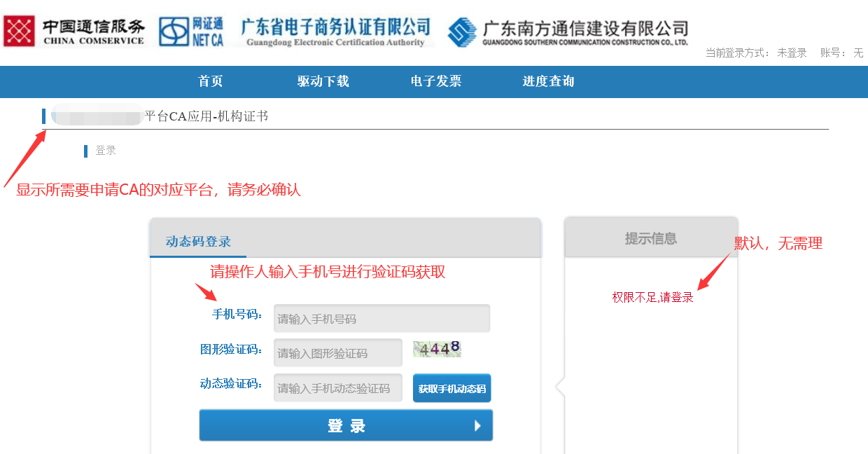Open the 电子发票 e-invoice page

click(x=436, y=81)
